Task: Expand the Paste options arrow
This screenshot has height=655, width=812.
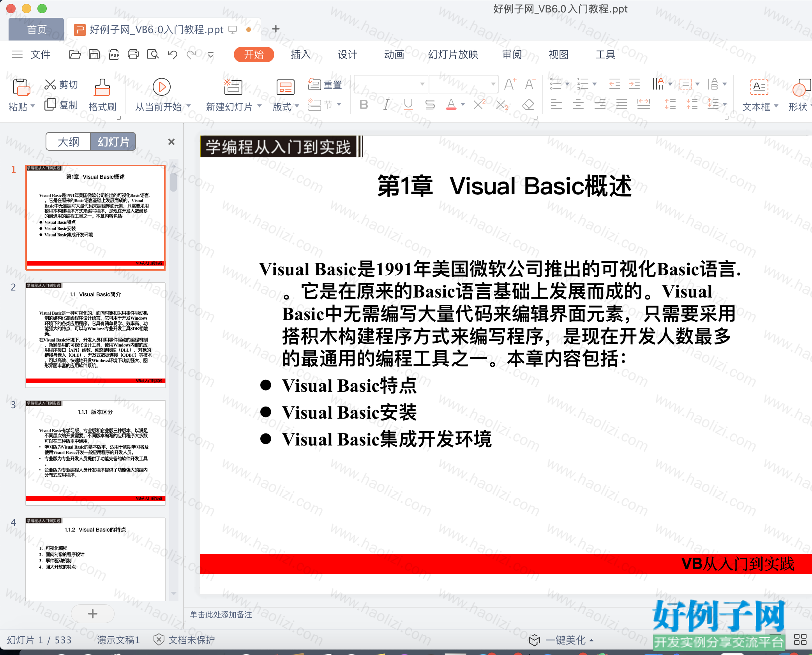Action: coord(33,106)
